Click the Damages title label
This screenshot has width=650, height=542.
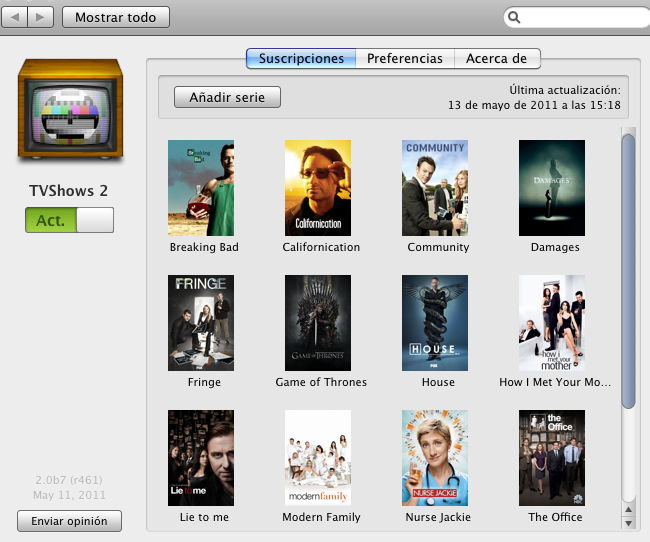[x=555, y=247]
